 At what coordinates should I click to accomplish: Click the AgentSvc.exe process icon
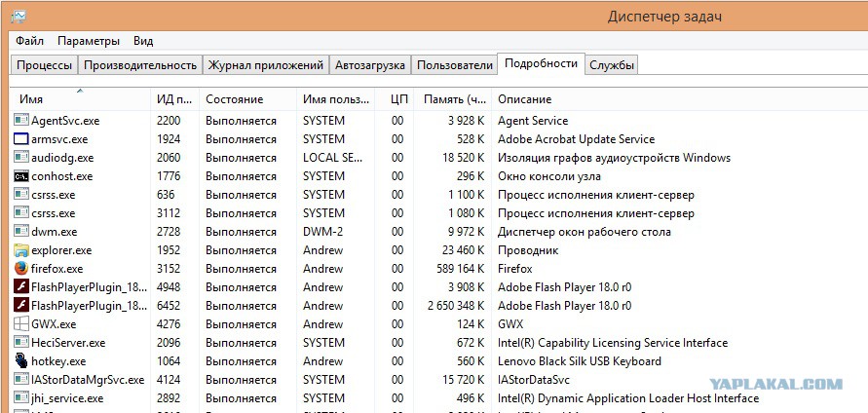click(x=21, y=120)
